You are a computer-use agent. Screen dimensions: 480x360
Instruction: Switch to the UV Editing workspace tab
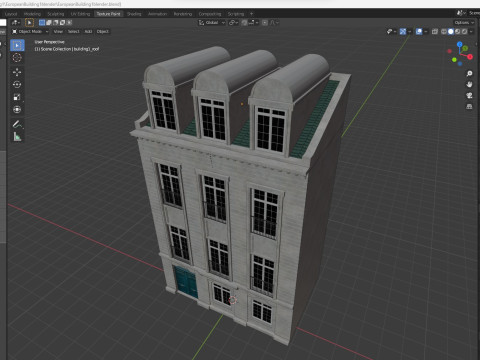pyautogui.click(x=80, y=14)
